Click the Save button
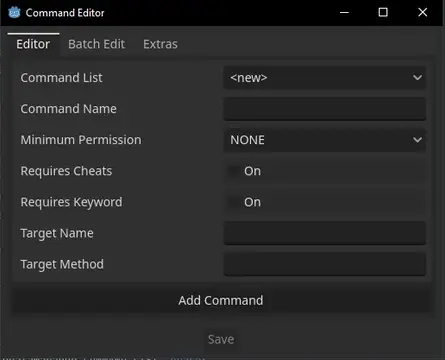Viewport: 445px width, 360px height. tap(221, 340)
